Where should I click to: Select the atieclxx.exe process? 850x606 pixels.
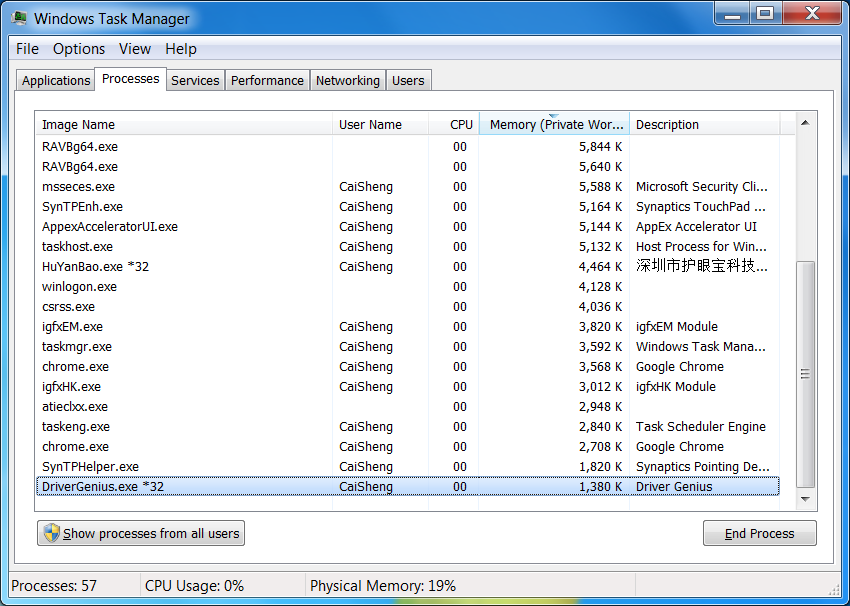408,407
